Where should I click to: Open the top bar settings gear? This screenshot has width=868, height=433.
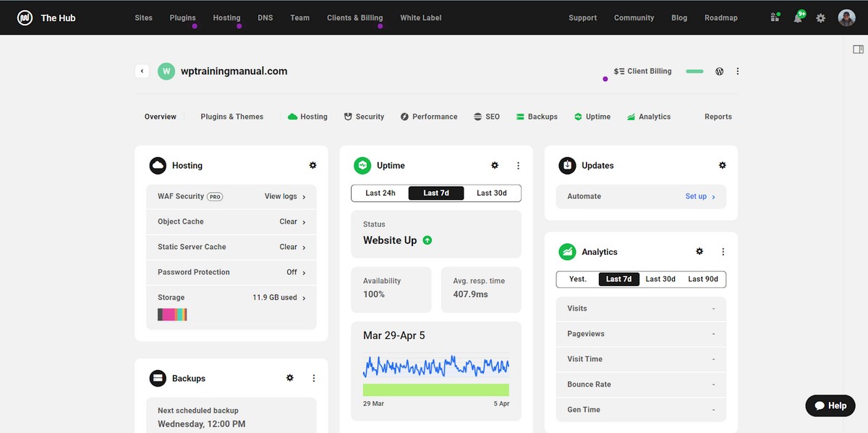coord(821,18)
